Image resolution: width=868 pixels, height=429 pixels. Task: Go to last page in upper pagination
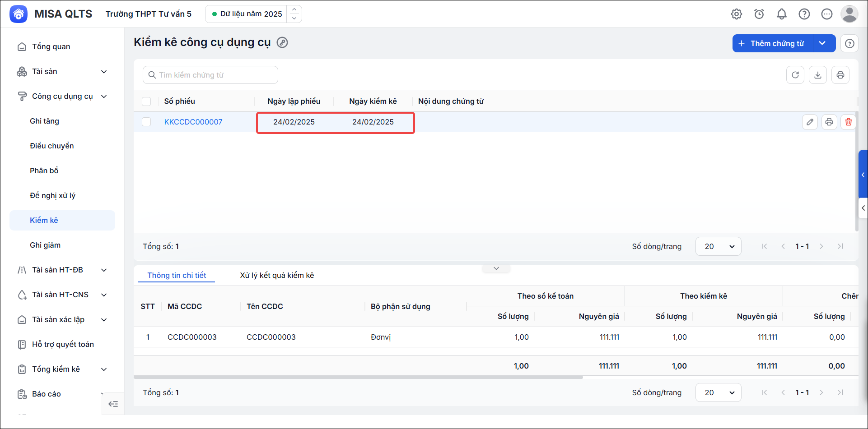[840, 246]
